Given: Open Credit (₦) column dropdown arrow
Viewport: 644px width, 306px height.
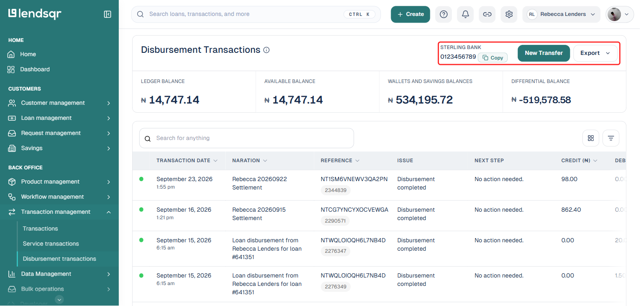Looking at the screenshot, I should [595, 161].
